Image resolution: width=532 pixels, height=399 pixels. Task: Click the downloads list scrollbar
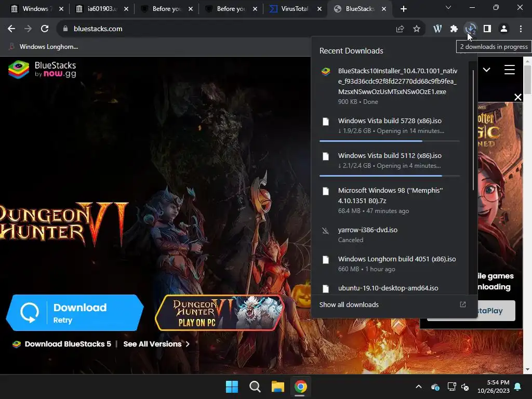point(473,130)
